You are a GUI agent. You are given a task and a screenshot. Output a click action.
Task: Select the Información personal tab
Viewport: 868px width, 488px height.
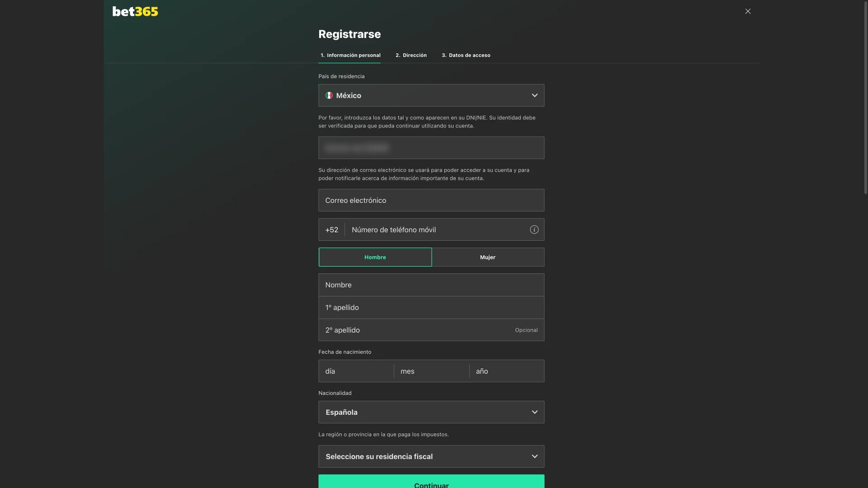pos(350,55)
